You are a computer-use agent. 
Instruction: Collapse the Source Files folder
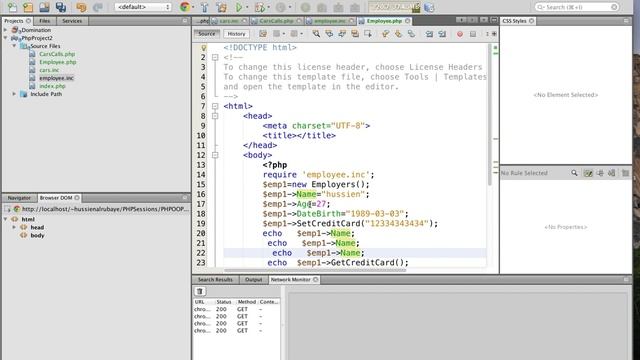(x=14, y=46)
